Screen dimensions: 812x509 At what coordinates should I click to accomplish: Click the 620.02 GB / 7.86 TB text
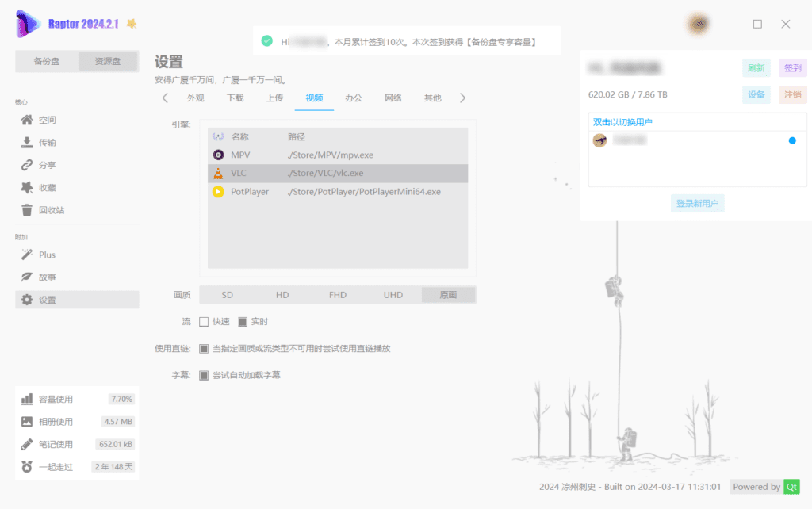point(628,95)
